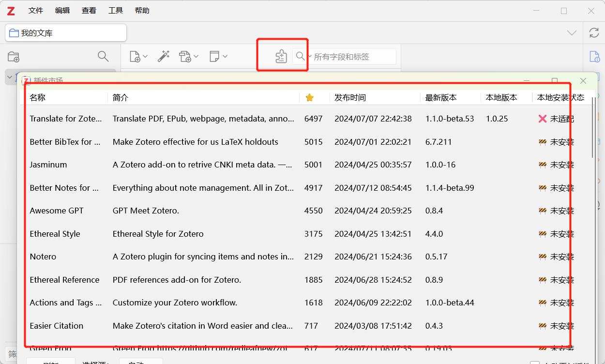
Task: Sort plugins by the 发布时间 column header
Action: tap(350, 98)
